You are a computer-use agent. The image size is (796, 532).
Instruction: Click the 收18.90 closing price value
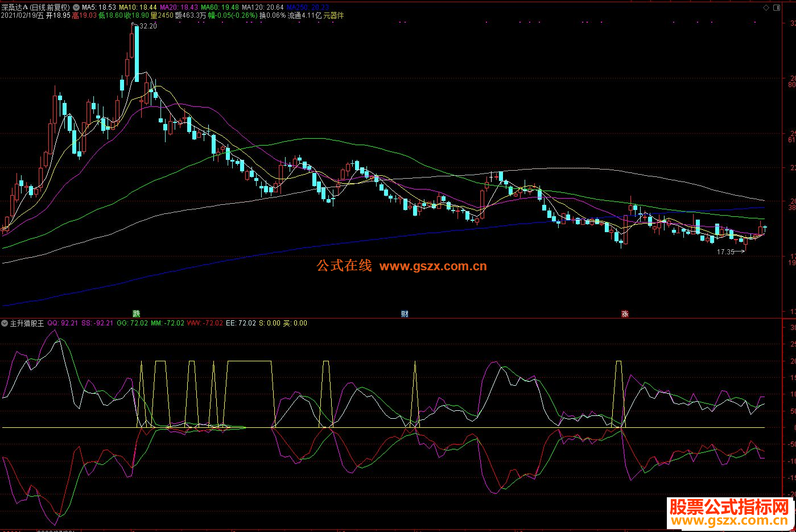(x=137, y=16)
